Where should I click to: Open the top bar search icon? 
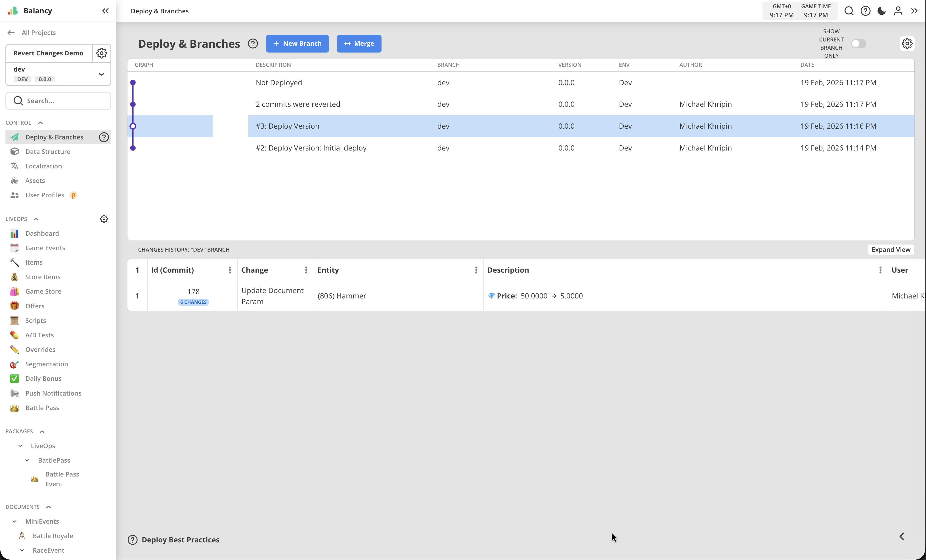coord(849,11)
